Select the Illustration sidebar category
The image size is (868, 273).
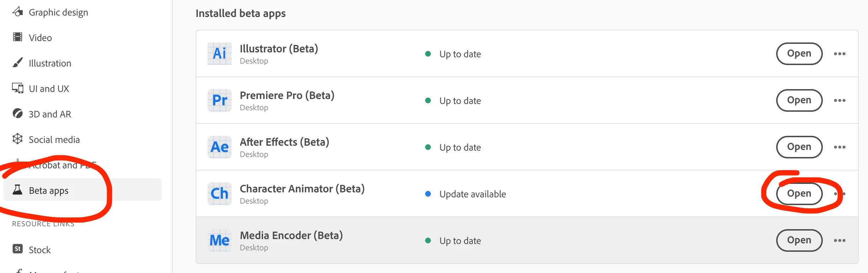(50, 63)
